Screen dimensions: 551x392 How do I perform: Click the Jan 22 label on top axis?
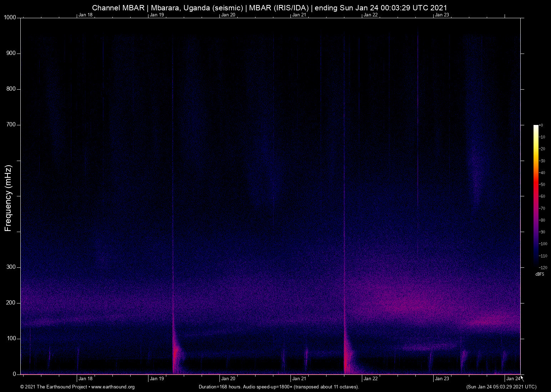(370, 15)
